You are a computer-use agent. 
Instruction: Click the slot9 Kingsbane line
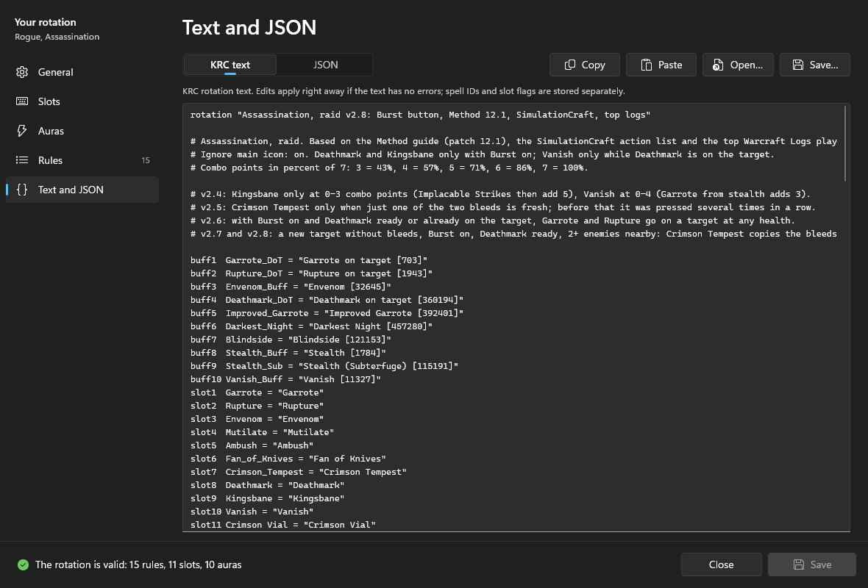267,499
